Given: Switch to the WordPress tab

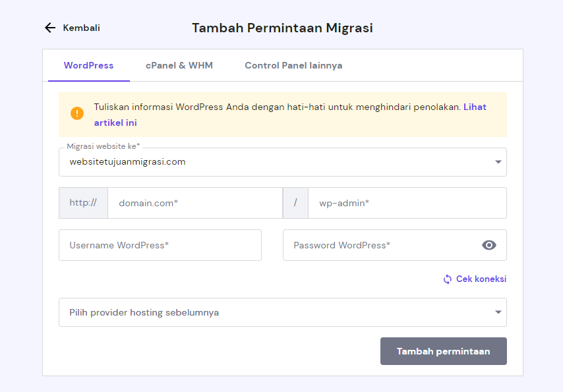Looking at the screenshot, I should click(x=88, y=65).
